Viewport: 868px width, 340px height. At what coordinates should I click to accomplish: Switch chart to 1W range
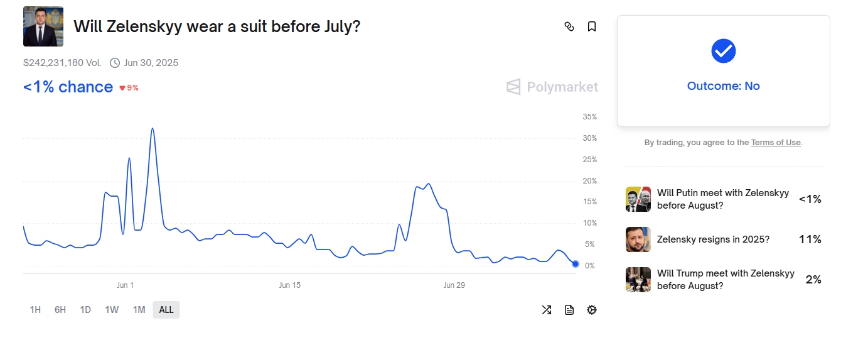tap(112, 310)
